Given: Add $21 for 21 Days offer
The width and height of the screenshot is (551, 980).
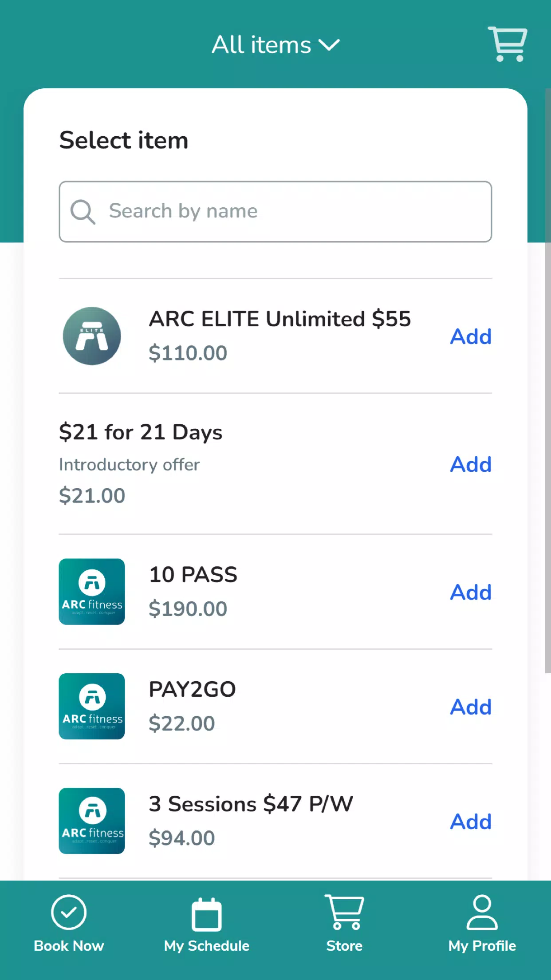Looking at the screenshot, I should point(471,464).
